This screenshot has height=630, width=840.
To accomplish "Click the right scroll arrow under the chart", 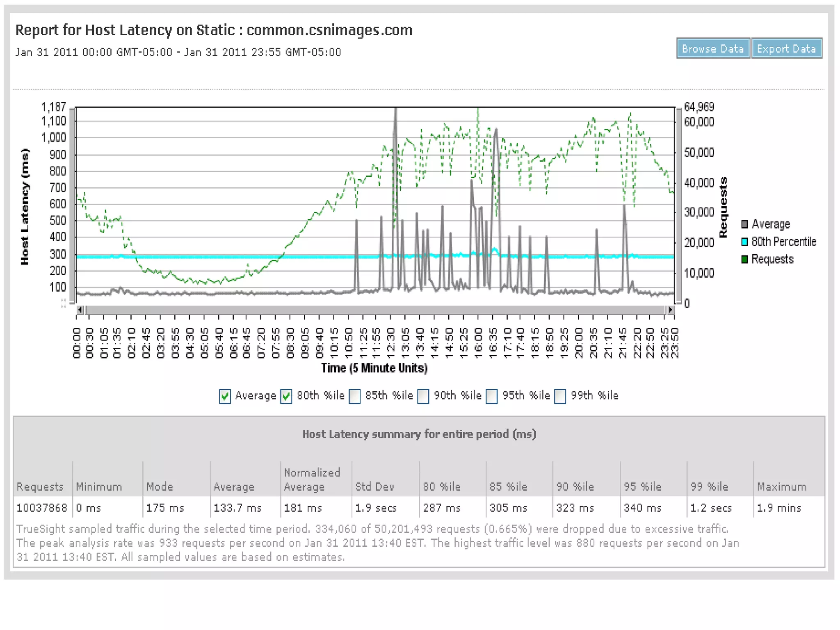I will (670, 310).
